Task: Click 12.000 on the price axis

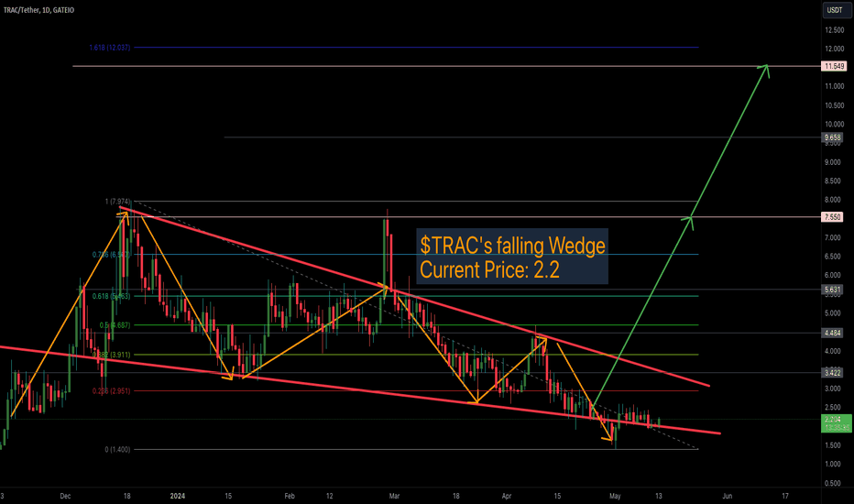Action: tap(835, 49)
